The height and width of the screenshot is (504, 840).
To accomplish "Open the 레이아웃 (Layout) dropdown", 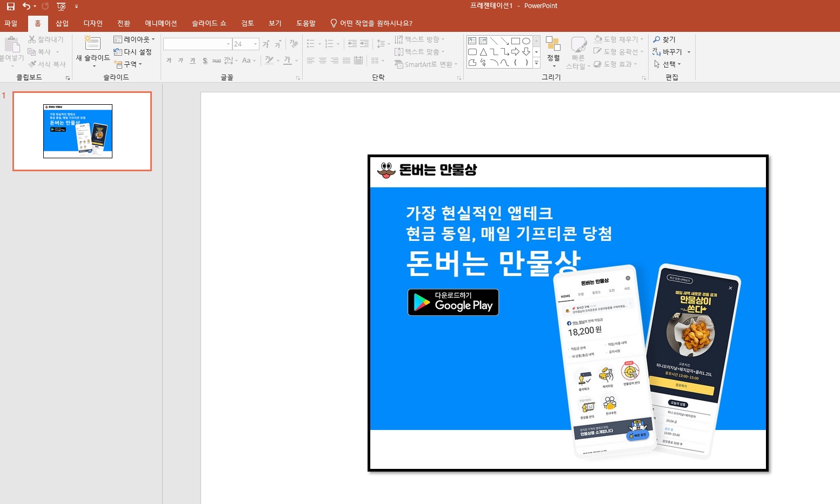I will coord(134,39).
